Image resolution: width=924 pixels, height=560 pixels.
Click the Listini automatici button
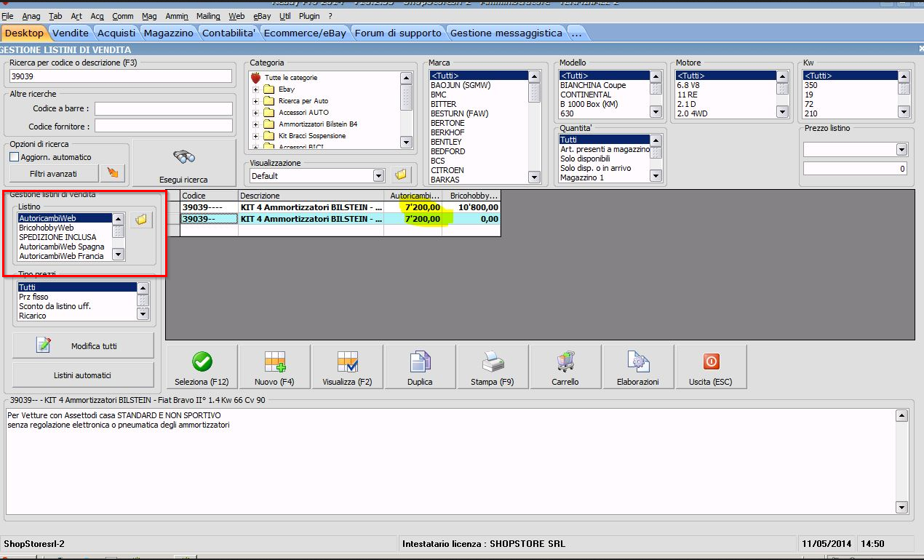coord(83,375)
